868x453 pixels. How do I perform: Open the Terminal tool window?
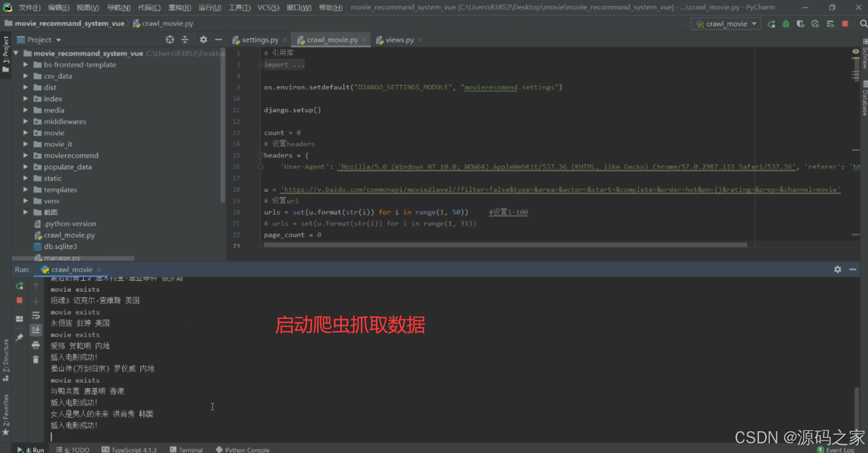(x=186, y=449)
